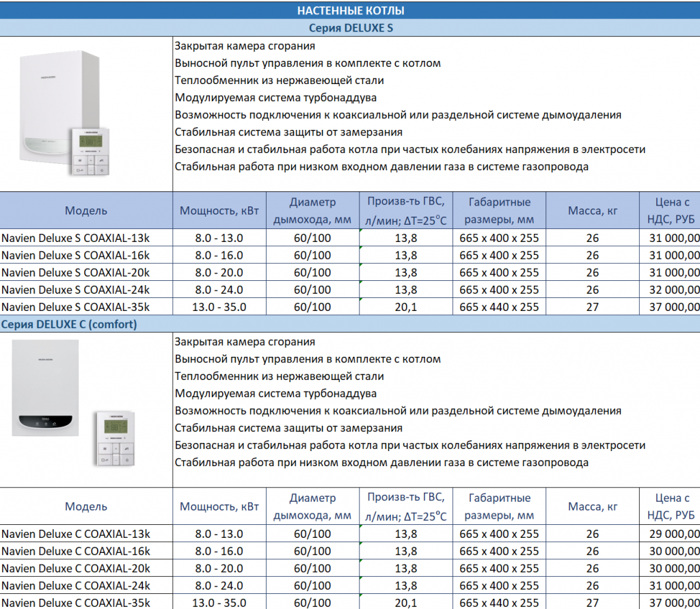Click the remote control image in Deluxe S section
This screenshot has width=700, height=609.
coord(91,151)
